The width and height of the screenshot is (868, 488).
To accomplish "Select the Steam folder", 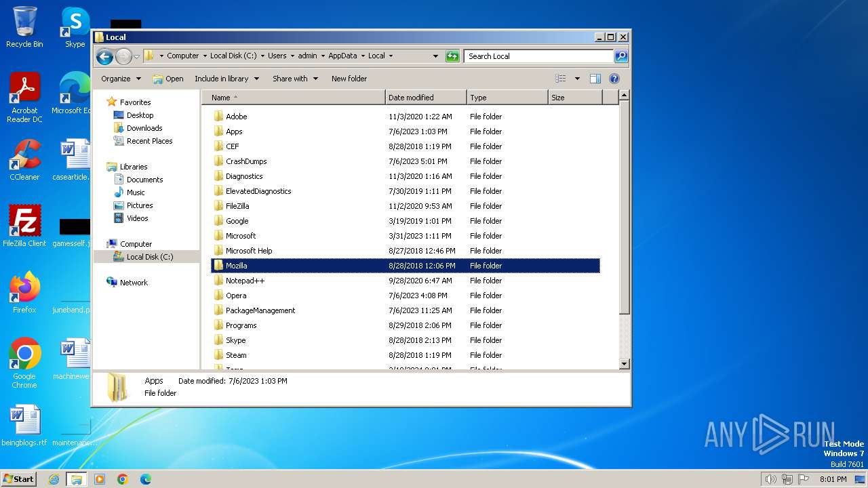I will [x=406, y=355].
